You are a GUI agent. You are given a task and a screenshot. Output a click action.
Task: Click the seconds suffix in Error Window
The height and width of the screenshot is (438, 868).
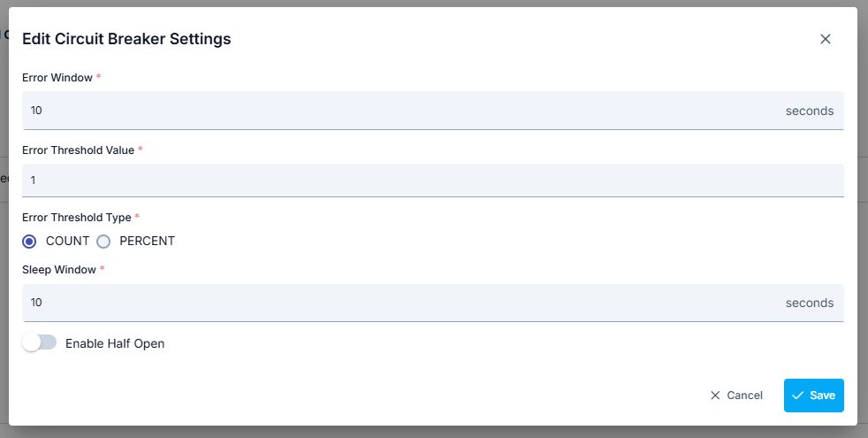810,111
